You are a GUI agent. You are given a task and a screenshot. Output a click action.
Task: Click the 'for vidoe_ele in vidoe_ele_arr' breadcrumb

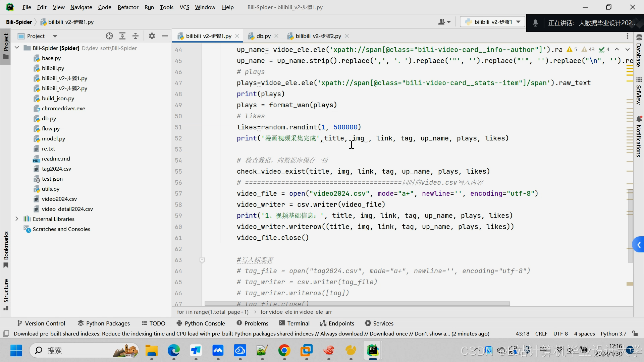coord(296,312)
